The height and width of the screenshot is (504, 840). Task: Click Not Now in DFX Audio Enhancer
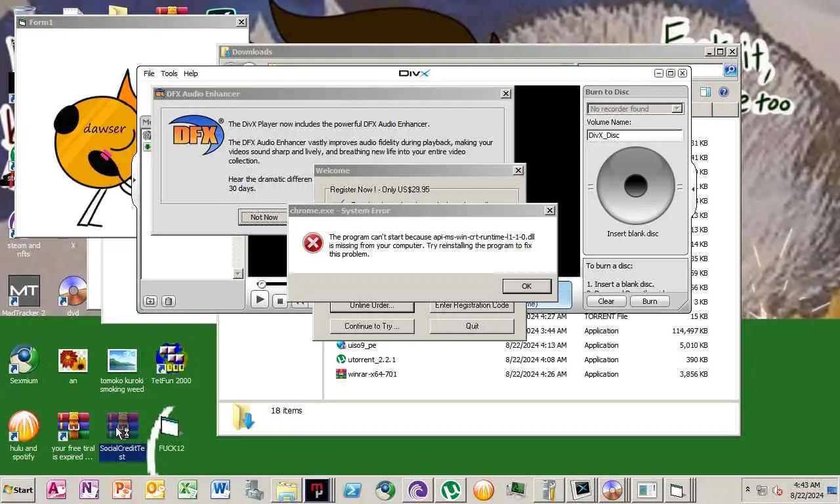(x=264, y=217)
